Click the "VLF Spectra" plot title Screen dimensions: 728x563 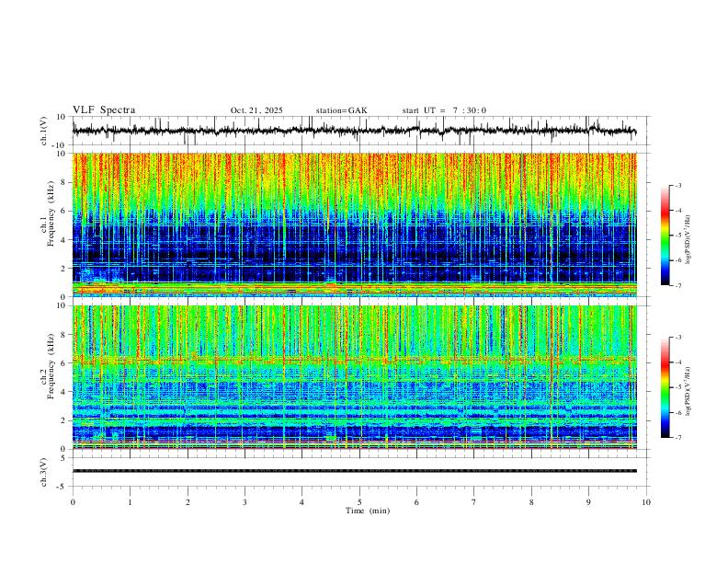[104, 110]
